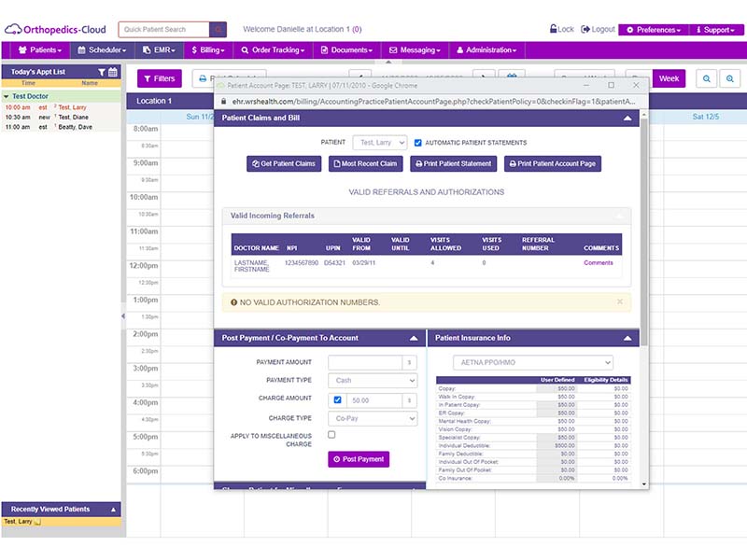Click the LASTNAME, FIRSTNAME referral row

click(x=427, y=266)
